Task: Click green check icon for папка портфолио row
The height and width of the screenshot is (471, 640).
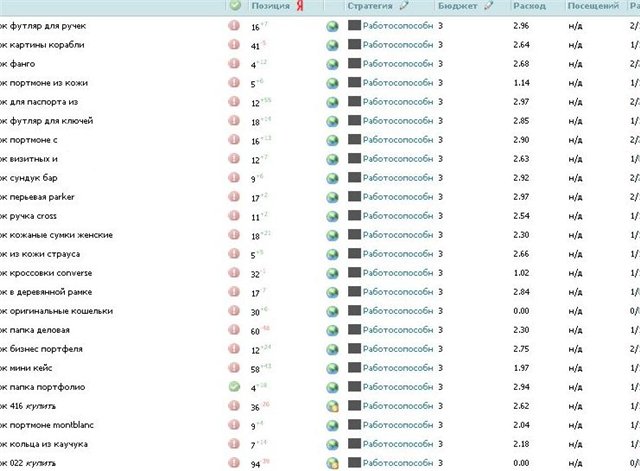Action: click(234, 387)
